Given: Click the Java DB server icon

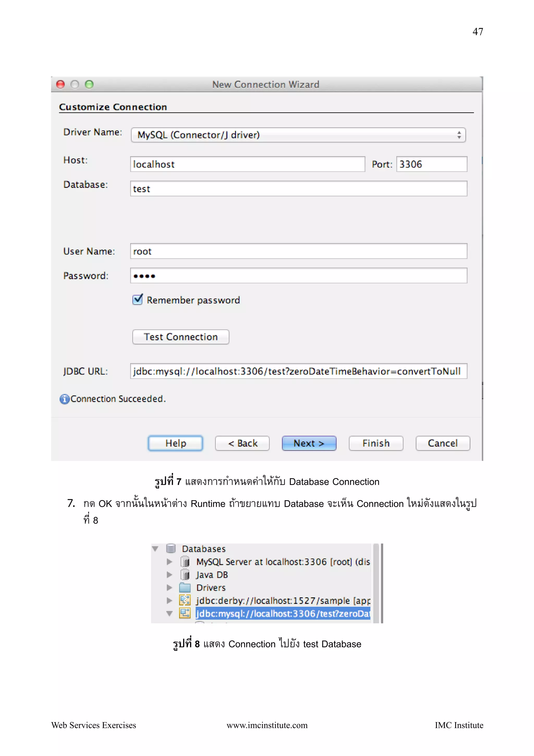Looking at the screenshot, I should [185, 575].
